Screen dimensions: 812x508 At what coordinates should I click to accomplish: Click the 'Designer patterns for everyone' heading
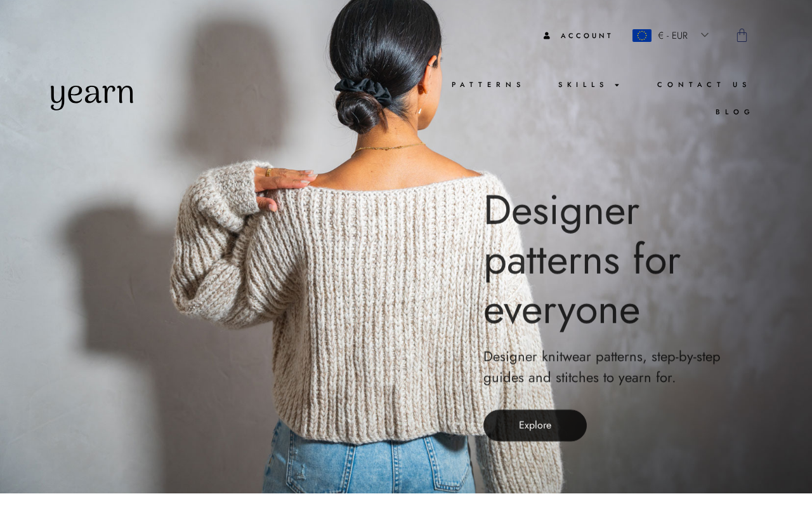pos(582,260)
